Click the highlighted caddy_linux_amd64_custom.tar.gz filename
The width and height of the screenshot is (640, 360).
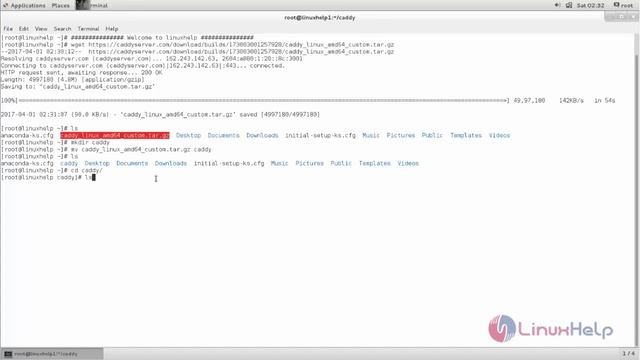point(115,135)
